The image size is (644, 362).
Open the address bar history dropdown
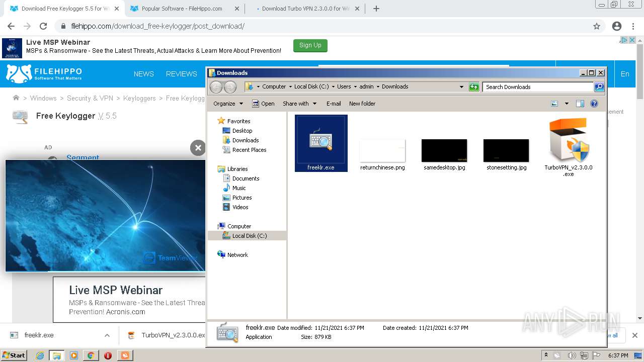(461, 87)
